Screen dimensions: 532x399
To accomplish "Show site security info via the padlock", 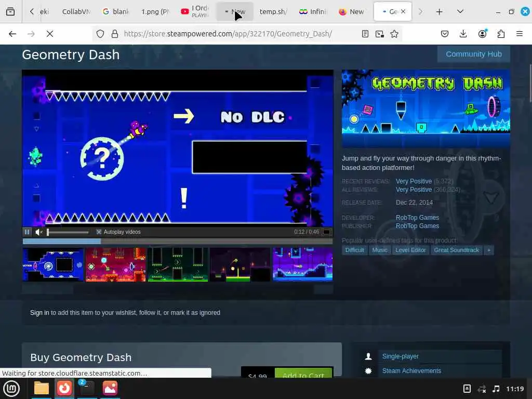I will click(115, 34).
